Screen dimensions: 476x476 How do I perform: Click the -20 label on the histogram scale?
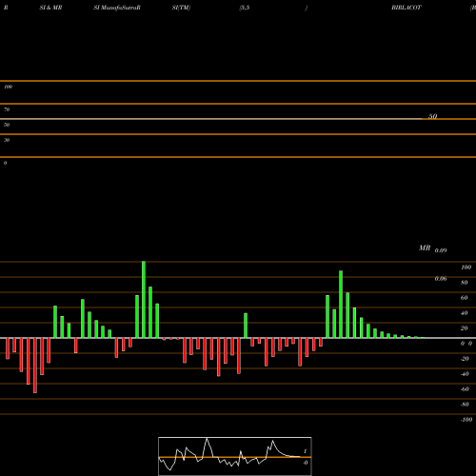tap(465, 359)
